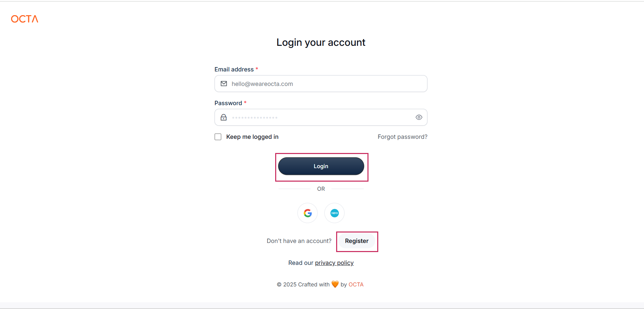Screen dimensions: 644x309
Task: Focus the Password input field
Action: tap(320, 117)
